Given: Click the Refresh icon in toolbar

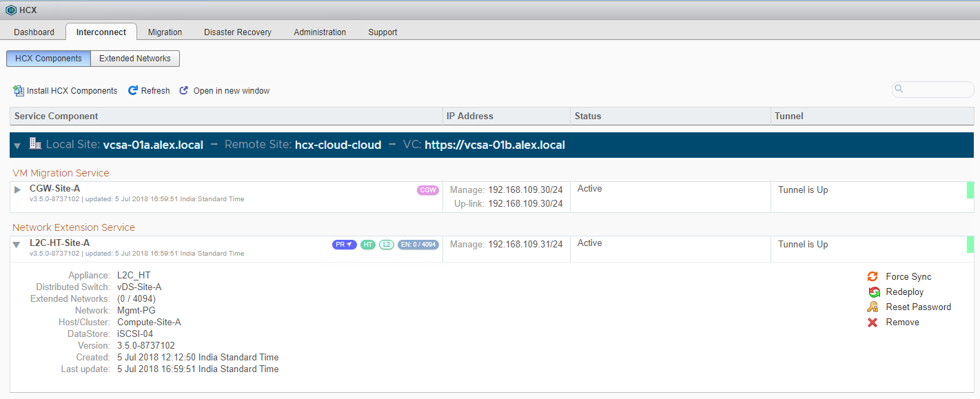Looking at the screenshot, I should pyautogui.click(x=133, y=91).
